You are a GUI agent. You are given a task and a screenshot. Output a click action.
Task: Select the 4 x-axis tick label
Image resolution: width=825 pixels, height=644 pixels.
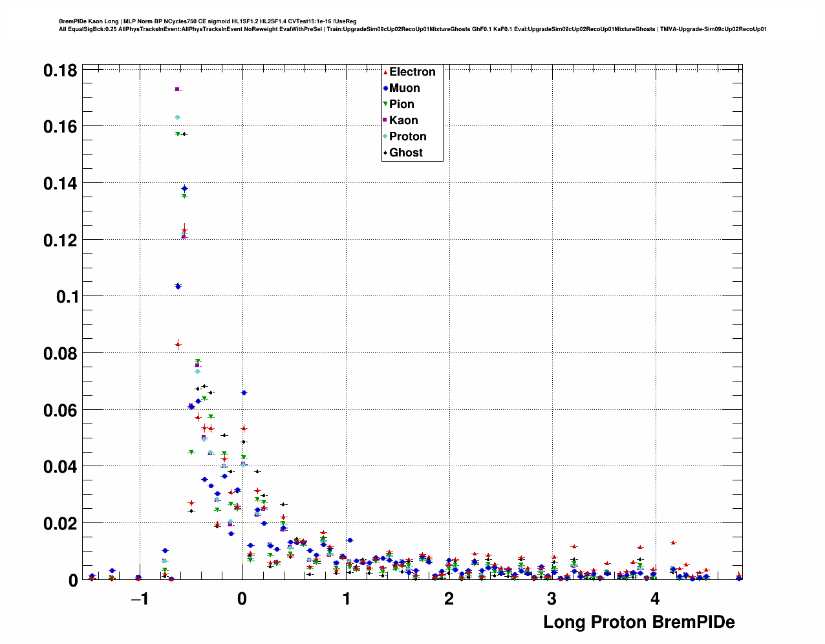click(x=655, y=599)
